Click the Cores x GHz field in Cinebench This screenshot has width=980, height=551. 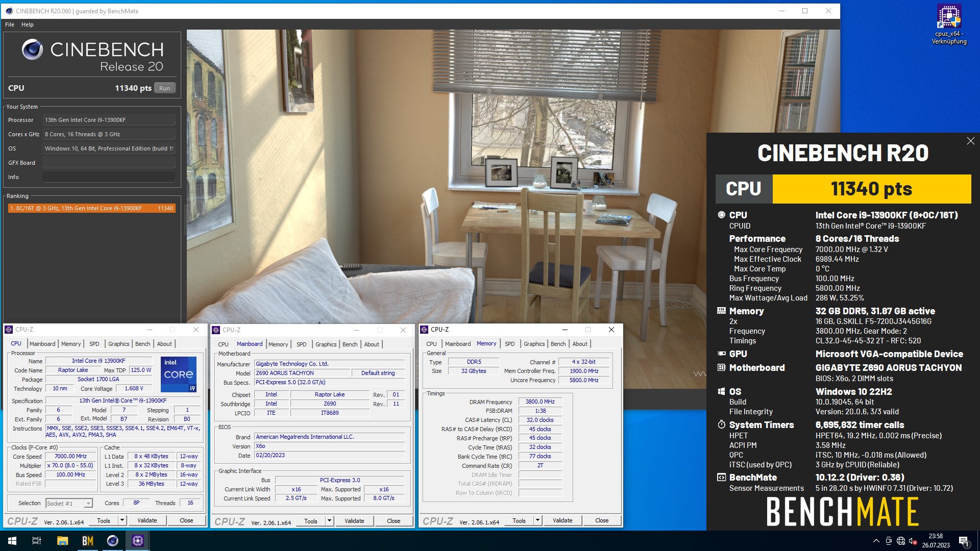[109, 134]
